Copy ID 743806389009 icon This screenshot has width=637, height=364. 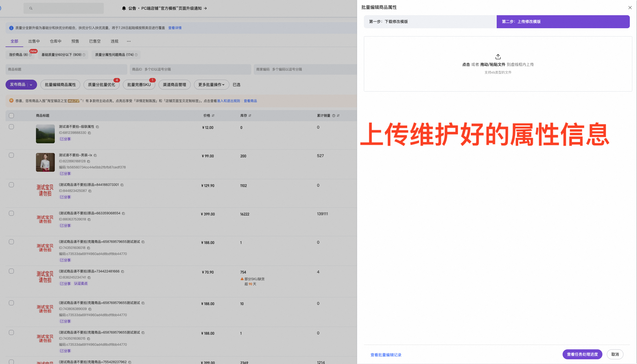(90, 309)
